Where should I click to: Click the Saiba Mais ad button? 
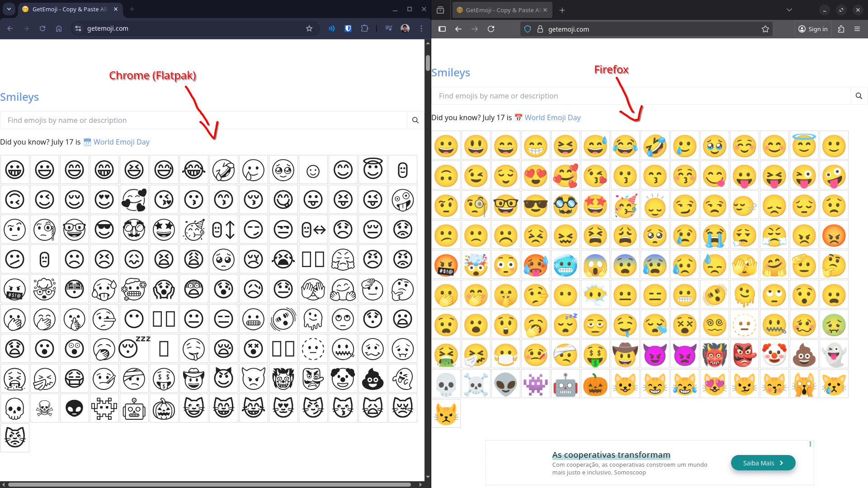pyautogui.click(x=763, y=463)
